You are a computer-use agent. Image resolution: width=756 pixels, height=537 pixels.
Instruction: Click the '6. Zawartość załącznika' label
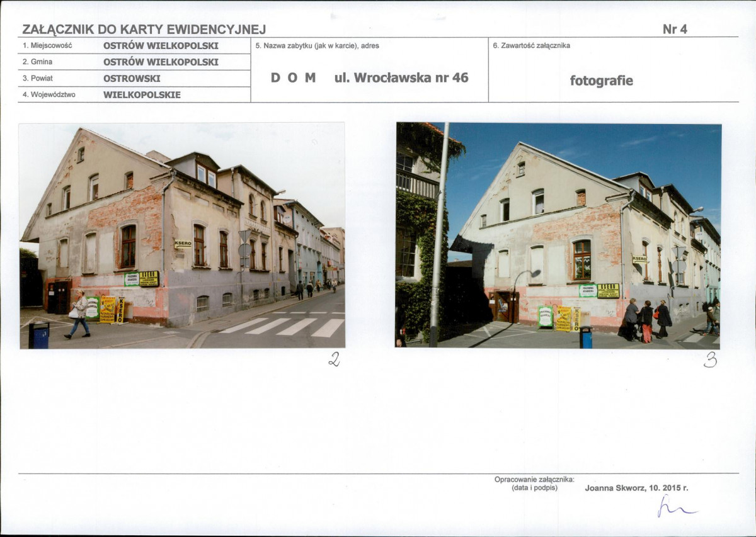531,45
